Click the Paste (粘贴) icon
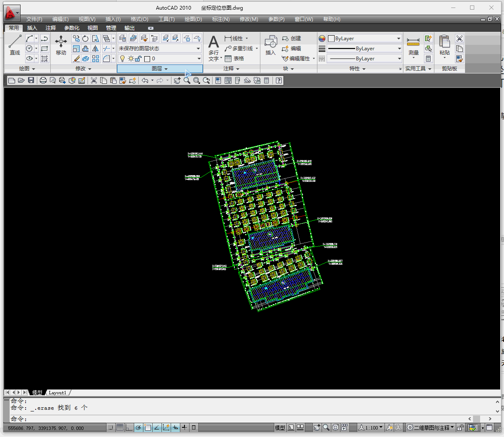504x437 pixels. pyautogui.click(x=444, y=46)
